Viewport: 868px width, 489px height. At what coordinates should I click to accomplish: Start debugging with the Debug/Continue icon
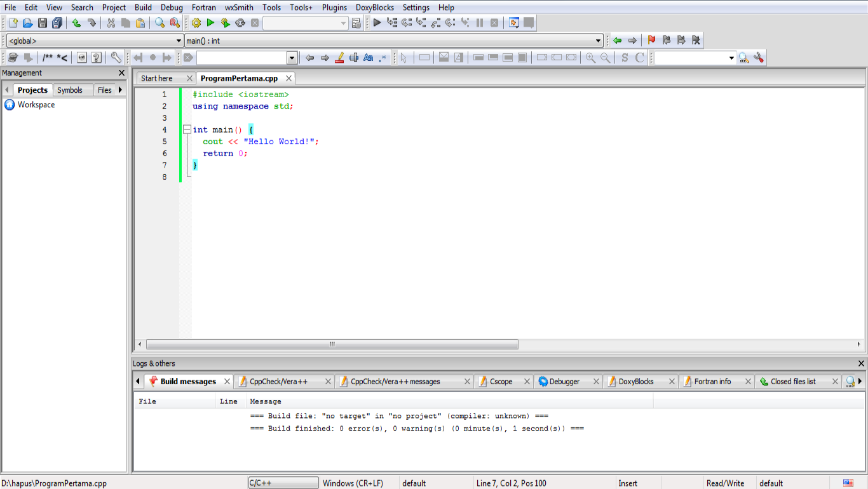(x=376, y=22)
